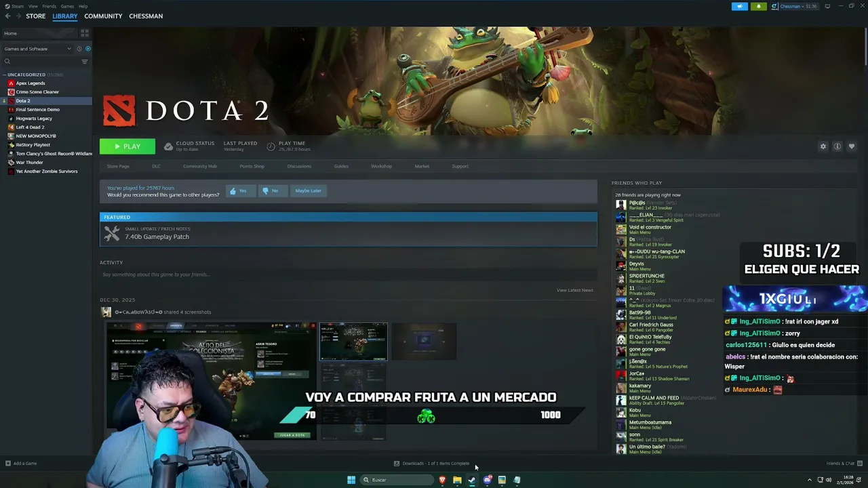The image size is (868, 488).
Task: Open the Steam menu
Action: pyautogui.click(x=18, y=6)
